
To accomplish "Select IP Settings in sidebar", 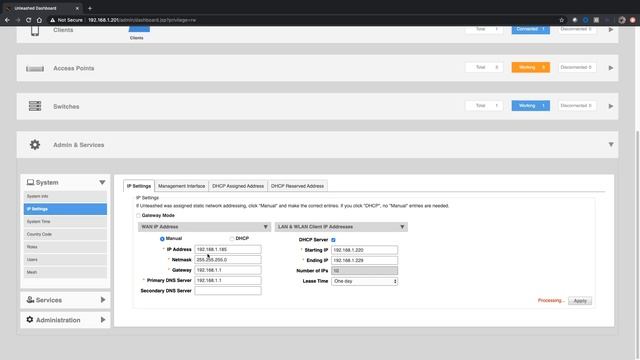I will point(65,209).
